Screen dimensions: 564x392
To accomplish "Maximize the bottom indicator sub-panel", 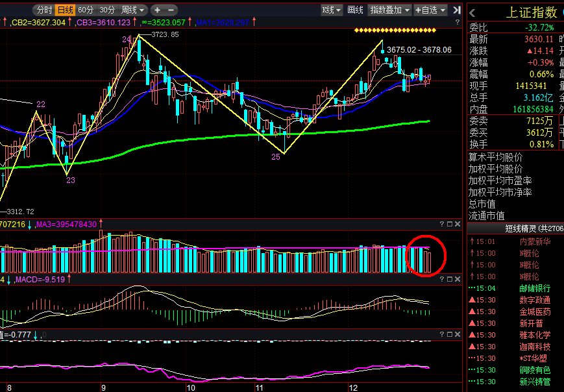I will [450, 334].
